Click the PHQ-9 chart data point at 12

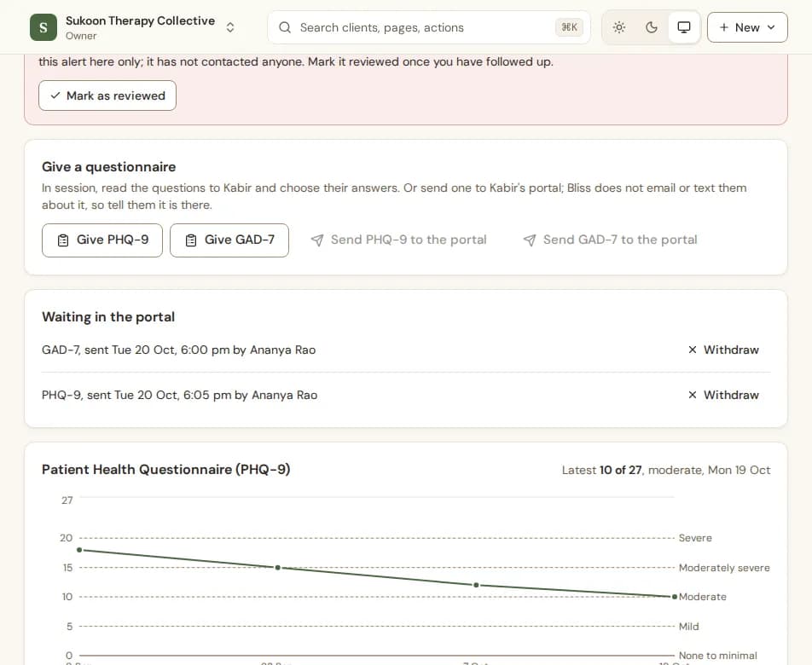[x=476, y=585]
